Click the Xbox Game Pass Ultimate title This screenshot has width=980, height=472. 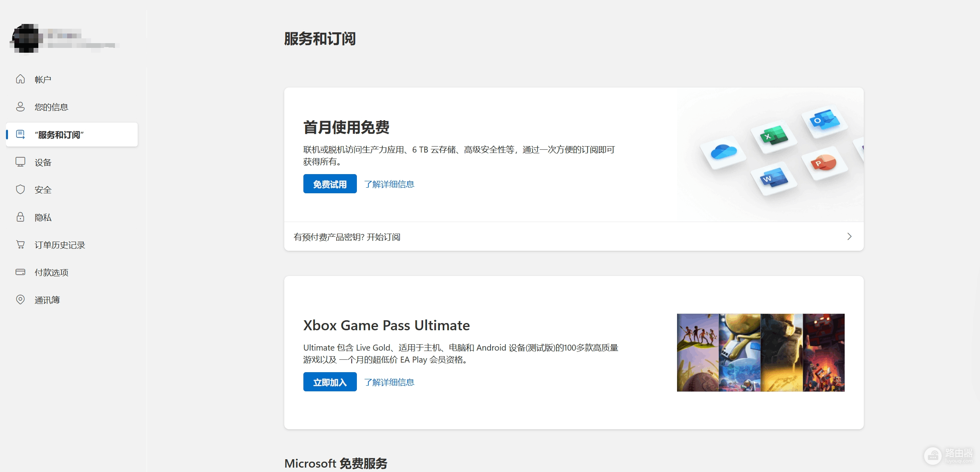click(x=386, y=325)
